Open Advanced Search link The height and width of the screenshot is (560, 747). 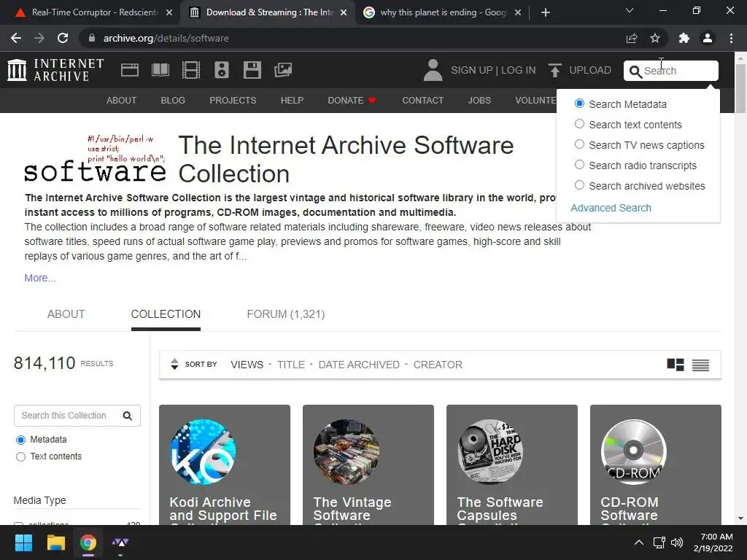(611, 208)
